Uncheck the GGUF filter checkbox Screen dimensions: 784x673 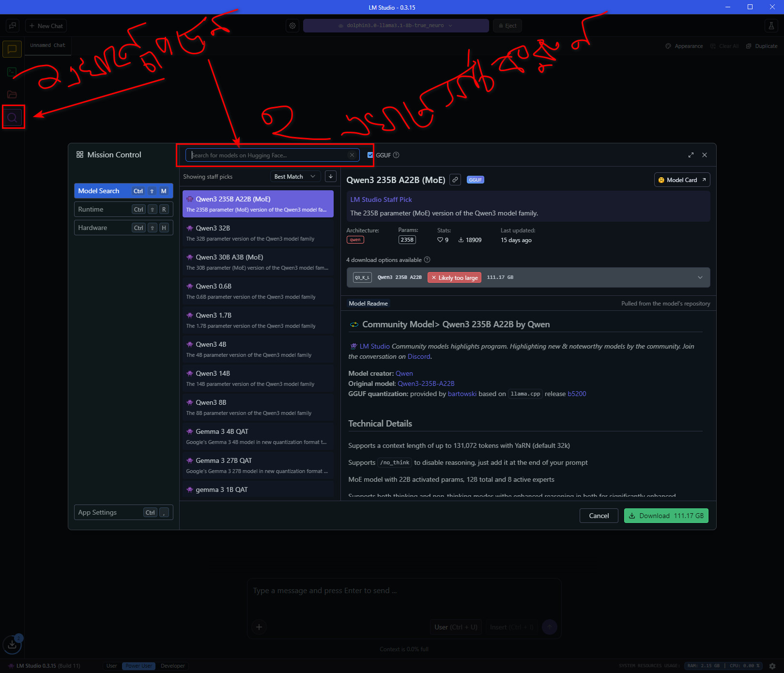pyautogui.click(x=370, y=155)
